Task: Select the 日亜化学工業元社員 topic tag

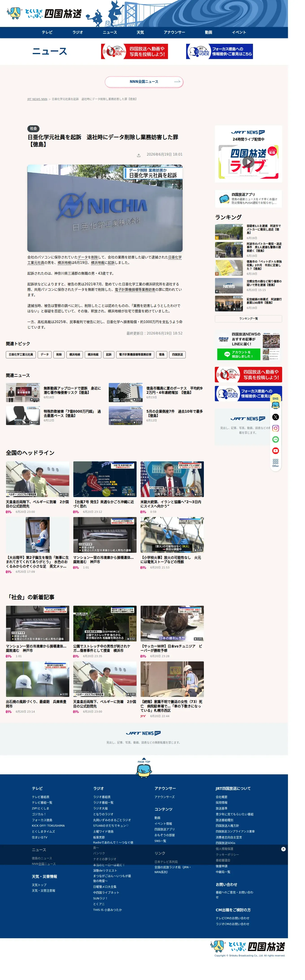Action: pyautogui.click(x=21, y=355)
